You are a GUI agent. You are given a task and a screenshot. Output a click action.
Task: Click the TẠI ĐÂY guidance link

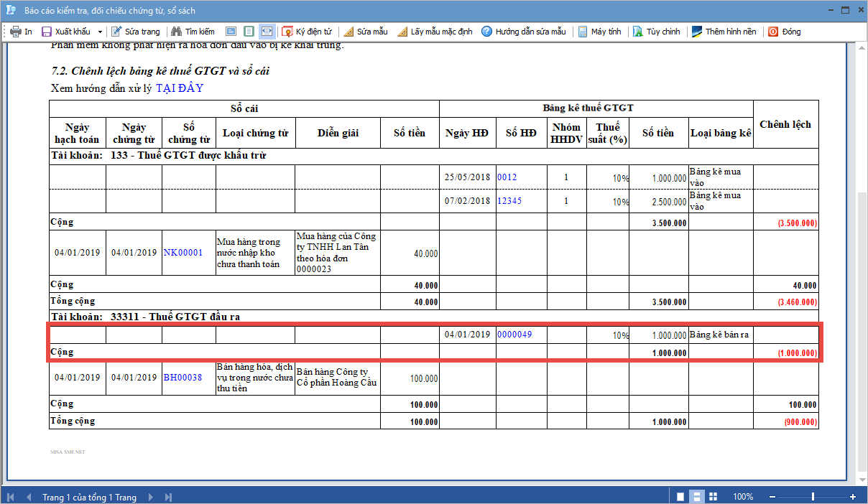[x=179, y=88]
